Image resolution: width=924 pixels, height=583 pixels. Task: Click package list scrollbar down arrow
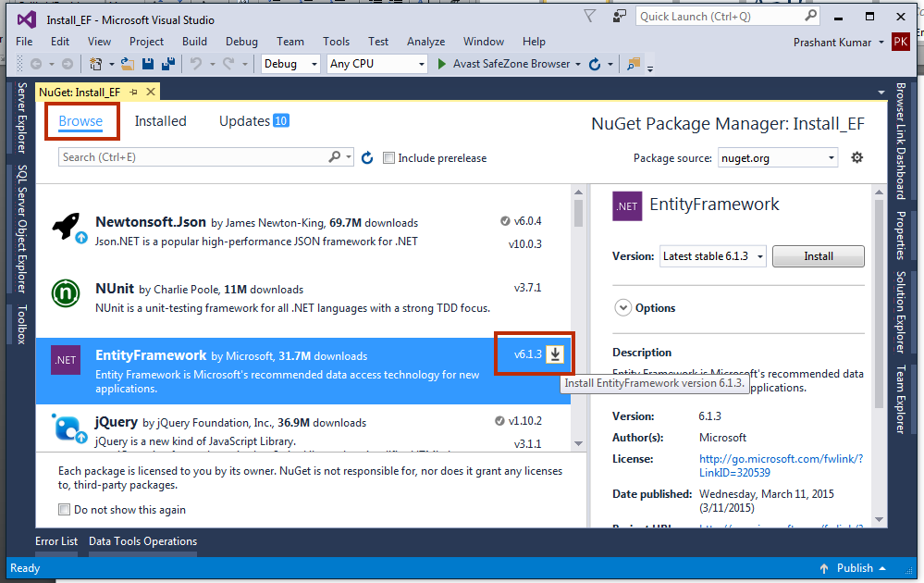point(578,444)
